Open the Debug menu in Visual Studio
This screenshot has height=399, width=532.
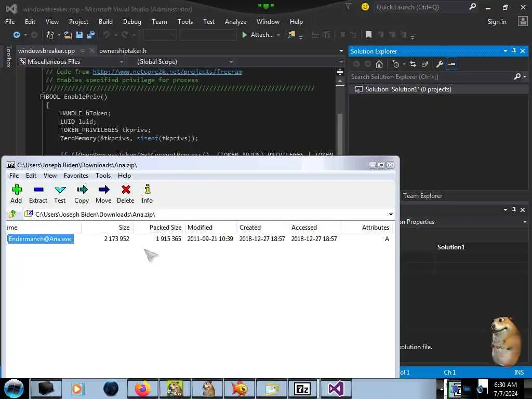(x=132, y=22)
